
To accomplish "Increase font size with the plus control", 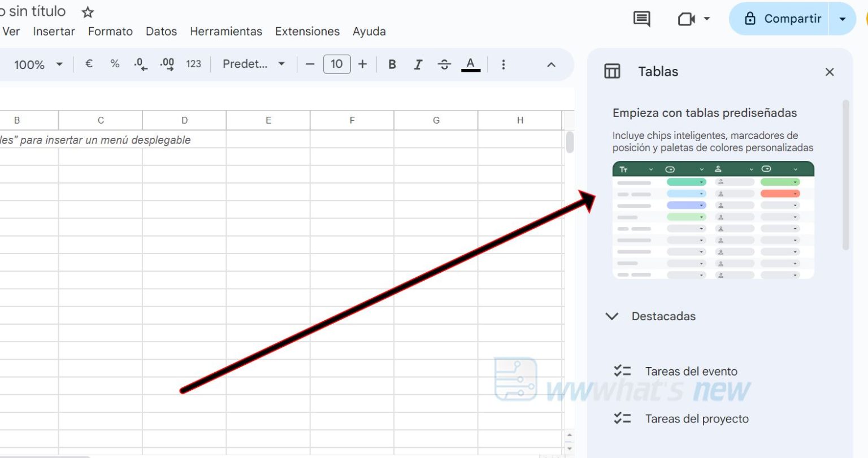I will [362, 64].
